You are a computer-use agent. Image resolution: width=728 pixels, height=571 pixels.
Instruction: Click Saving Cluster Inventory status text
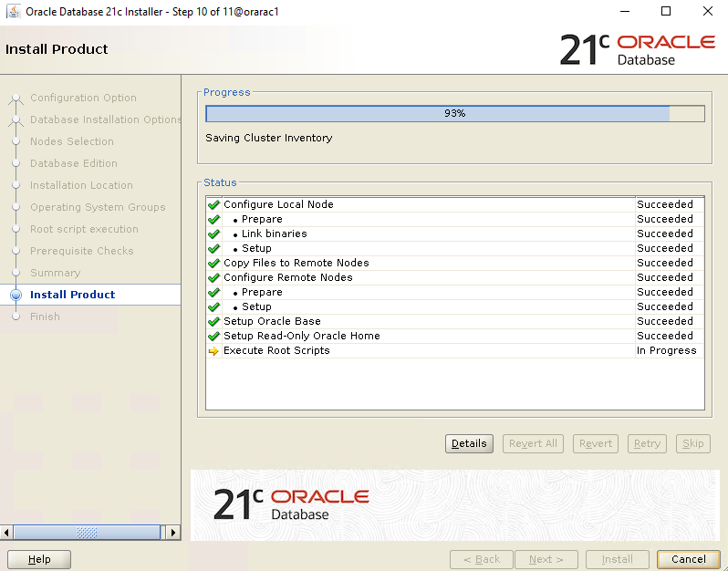269,138
